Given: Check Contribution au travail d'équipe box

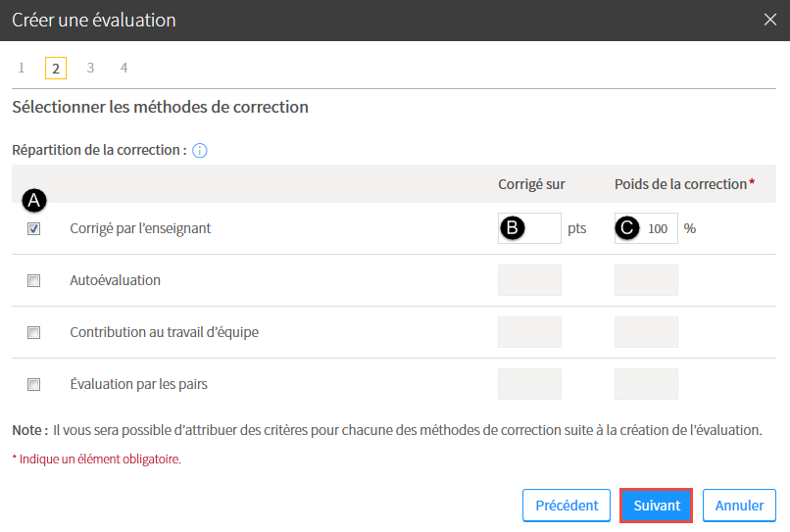Looking at the screenshot, I should 33,332.
